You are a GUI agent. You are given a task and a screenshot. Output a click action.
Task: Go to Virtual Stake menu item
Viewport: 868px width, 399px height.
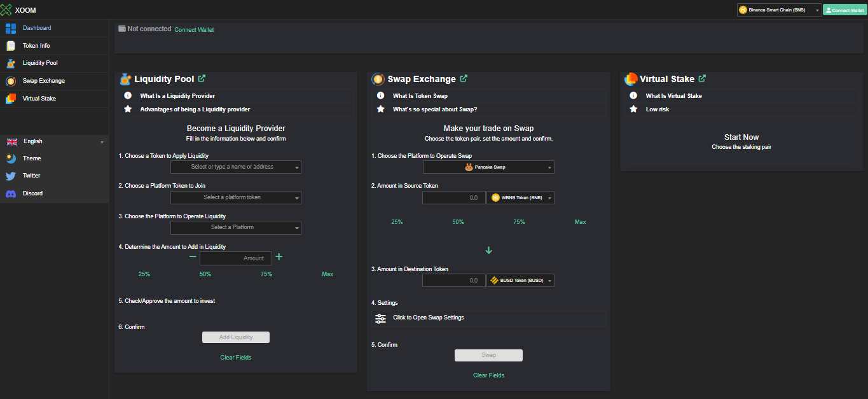pyautogui.click(x=39, y=99)
